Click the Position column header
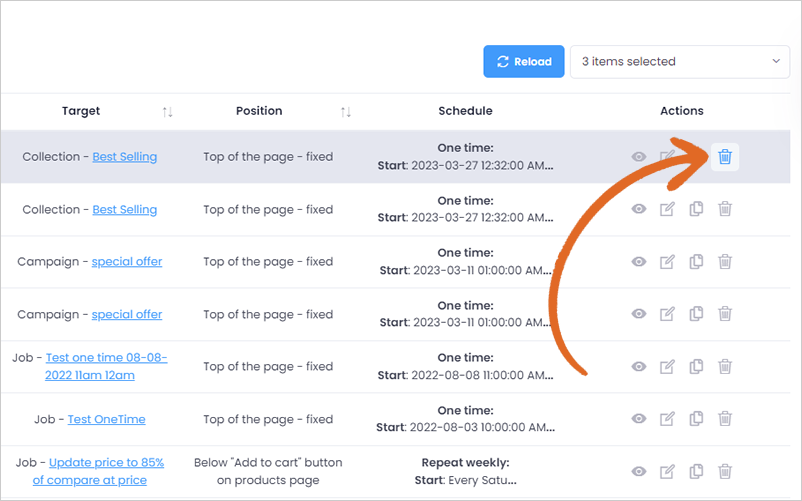This screenshot has height=501, width=802. pos(259,111)
